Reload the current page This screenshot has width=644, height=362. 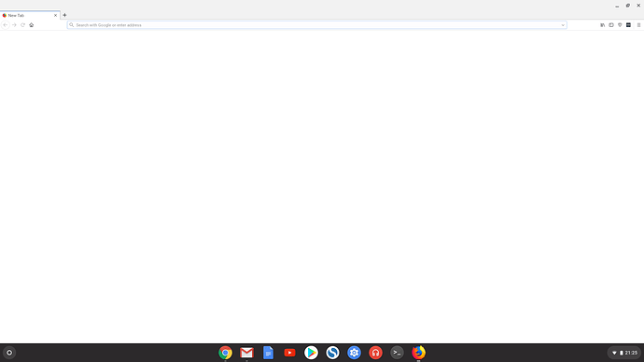22,25
